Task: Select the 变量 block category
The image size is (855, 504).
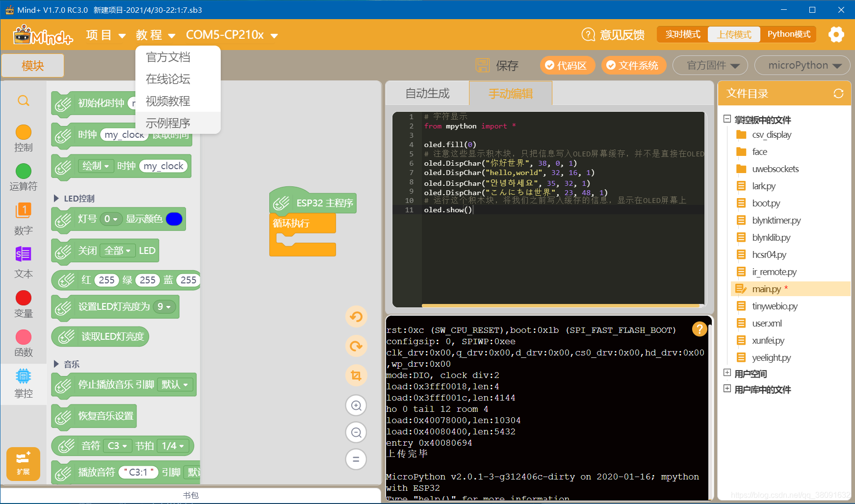Action: click(x=24, y=304)
